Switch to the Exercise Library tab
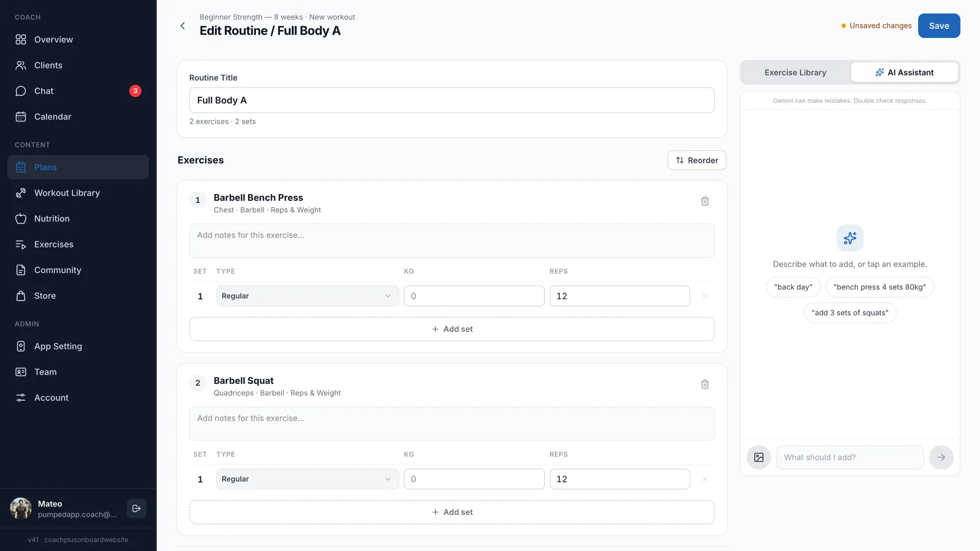The image size is (980, 551). tap(796, 72)
